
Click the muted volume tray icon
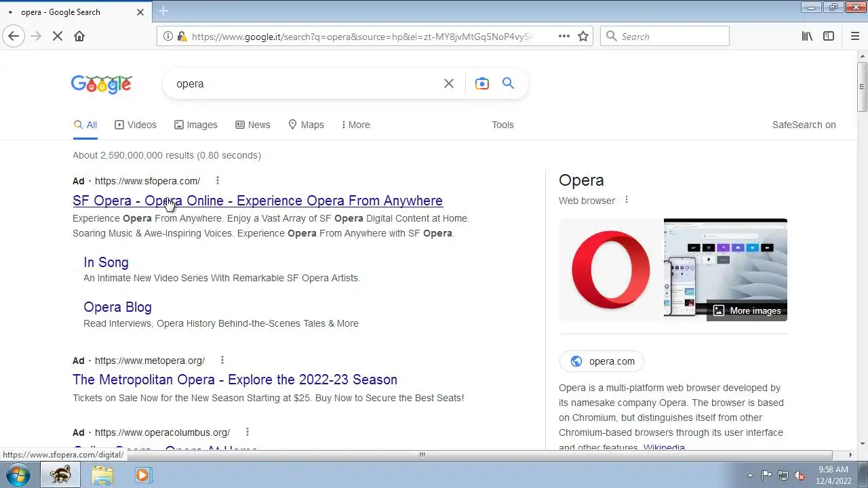point(800,475)
